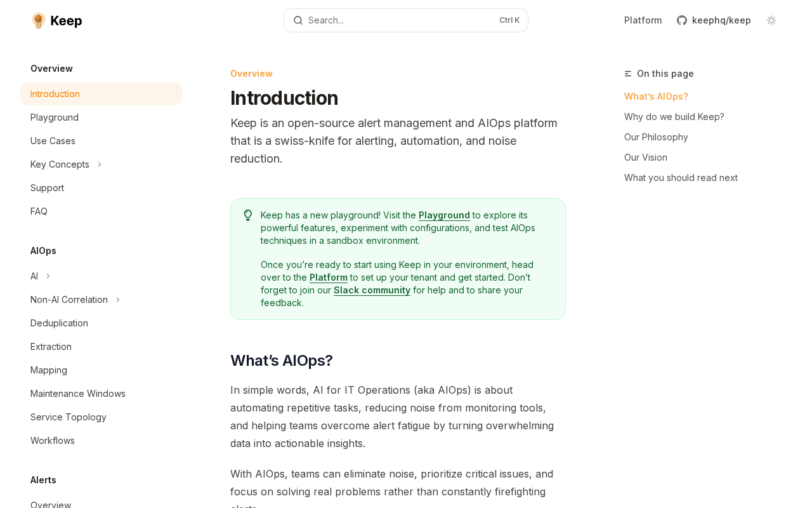812x508 pixels.
Task: Select Service Topology in sidebar
Action: [x=69, y=417]
